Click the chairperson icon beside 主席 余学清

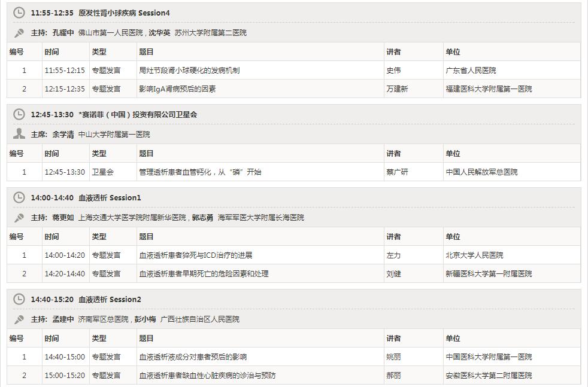click(x=19, y=134)
